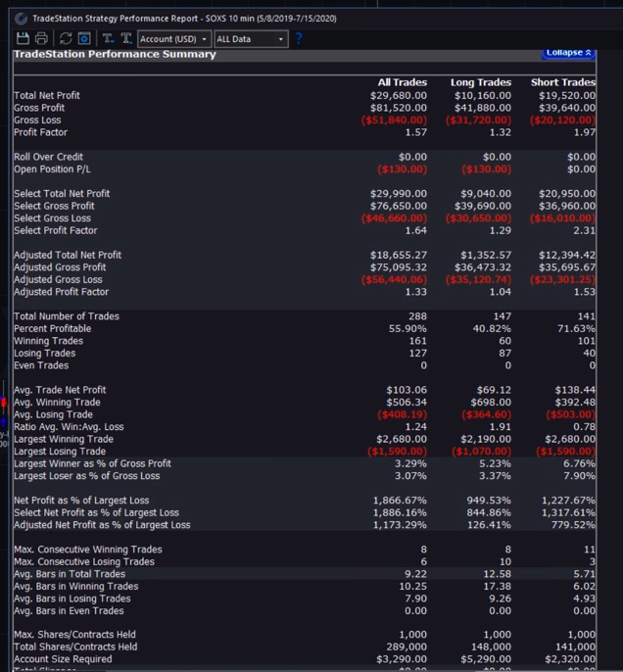Click the $29,990.00 select net profit value

pyautogui.click(x=399, y=193)
